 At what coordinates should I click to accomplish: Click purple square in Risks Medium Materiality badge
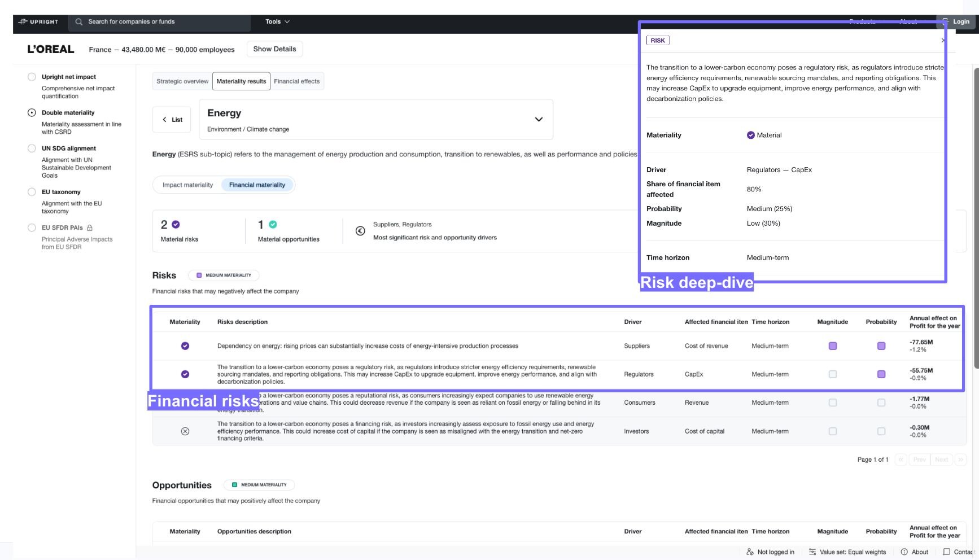click(199, 275)
